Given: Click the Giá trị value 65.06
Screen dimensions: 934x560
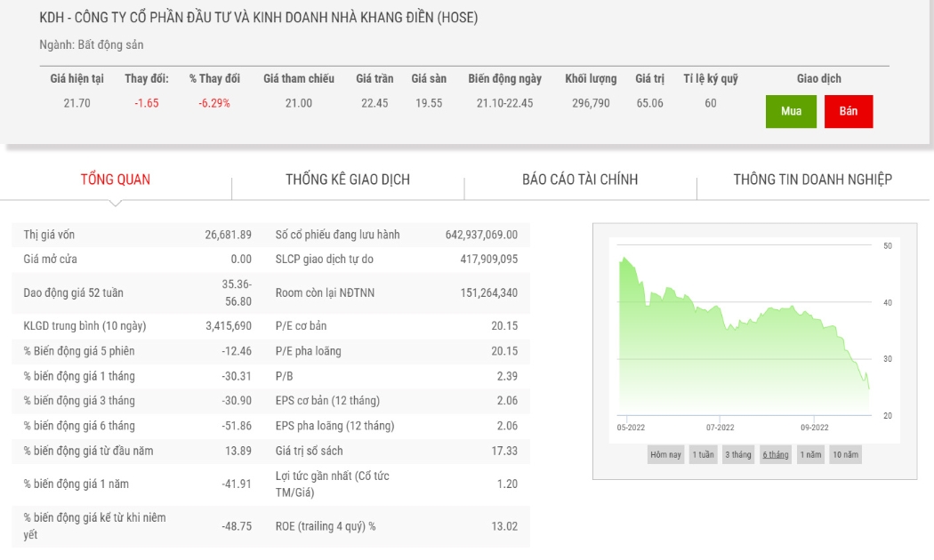Looking at the screenshot, I should [650, 103].
